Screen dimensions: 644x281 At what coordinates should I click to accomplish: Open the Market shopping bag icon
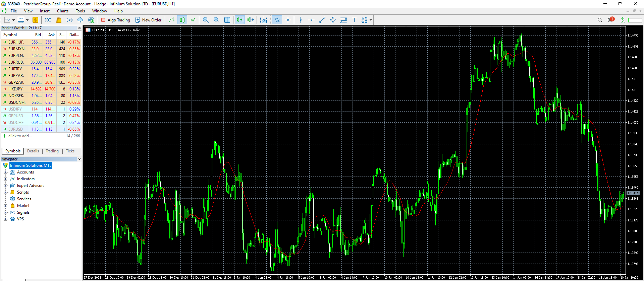tap(59, 20)
